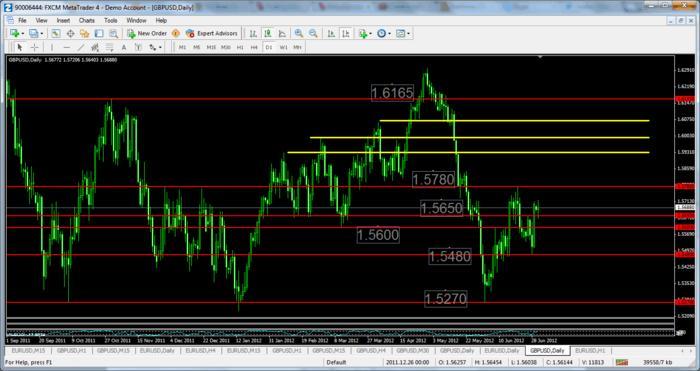Open the File menu
Image resolution: width=700 pixels, height=371 pixels.
(22, 21)
